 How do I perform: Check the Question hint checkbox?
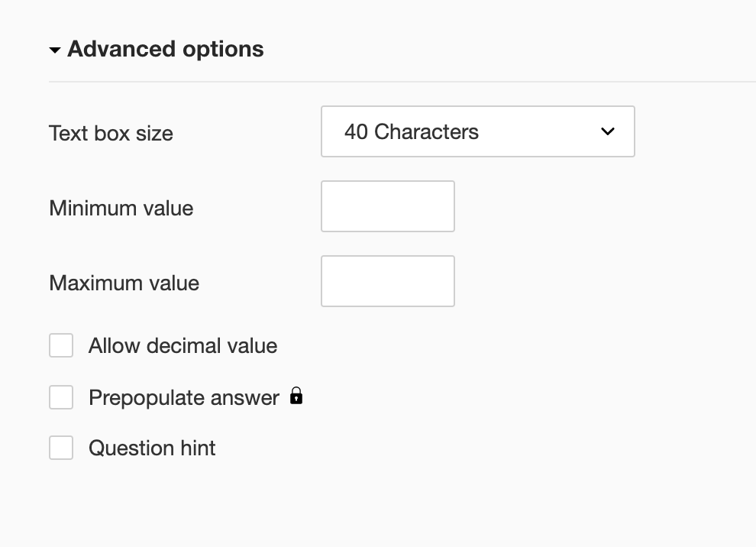point(61,448)
